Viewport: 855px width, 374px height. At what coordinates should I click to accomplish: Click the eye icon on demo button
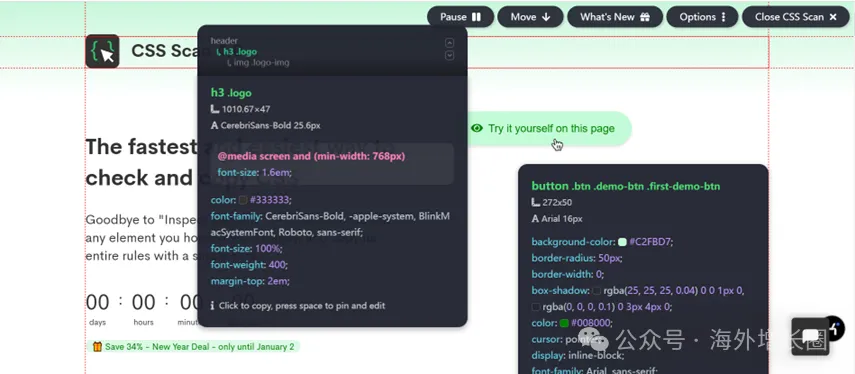pos(477,128)
